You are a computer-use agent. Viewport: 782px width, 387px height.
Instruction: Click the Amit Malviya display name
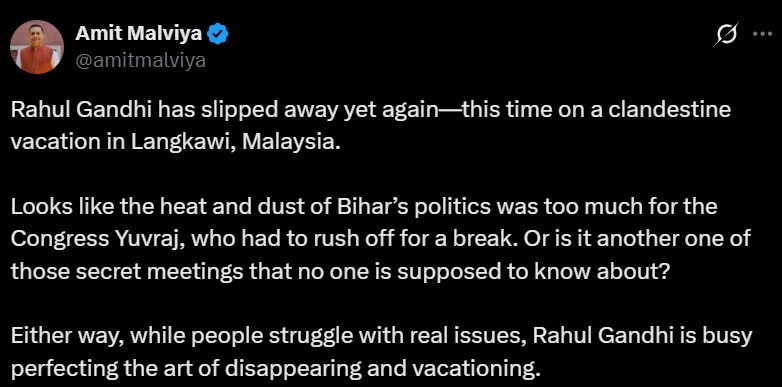139,34
